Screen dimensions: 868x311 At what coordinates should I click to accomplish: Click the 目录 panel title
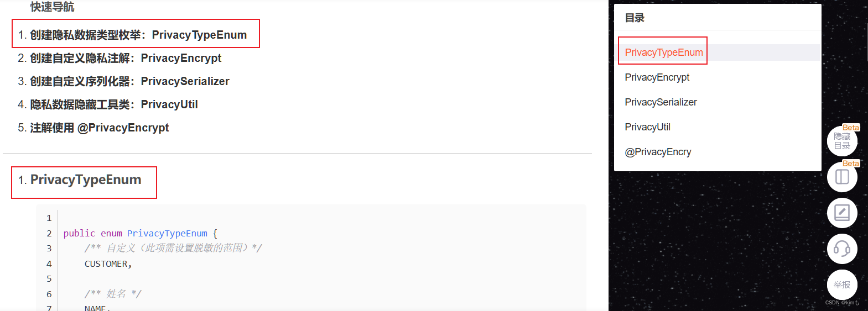[635, 18]
